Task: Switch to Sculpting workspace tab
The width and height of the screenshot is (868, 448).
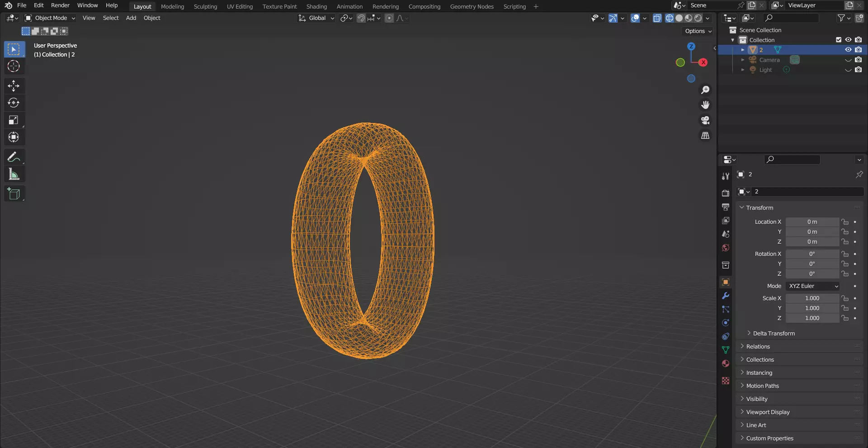Action: pos(205,6)
